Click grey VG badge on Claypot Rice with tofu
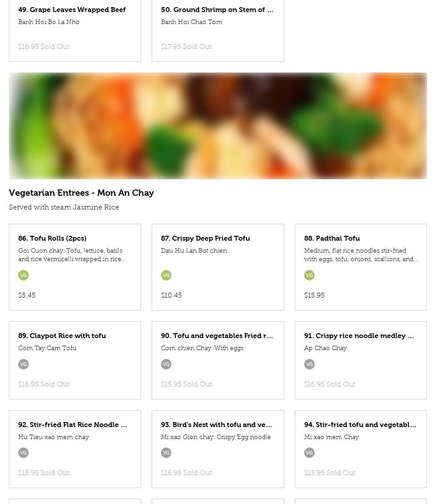Image resolution: width=435 pixels, height=504 pixels. pos(23,364)
